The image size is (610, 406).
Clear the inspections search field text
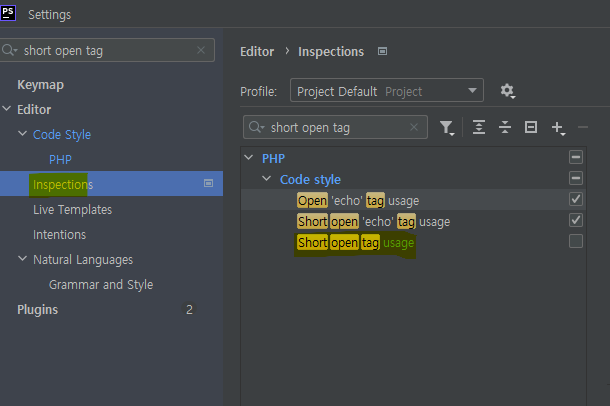(x=414, y=127)
